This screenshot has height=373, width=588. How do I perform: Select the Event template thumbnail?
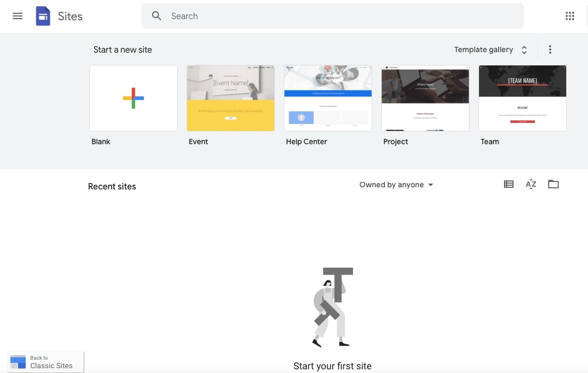(x=231, y=98)
